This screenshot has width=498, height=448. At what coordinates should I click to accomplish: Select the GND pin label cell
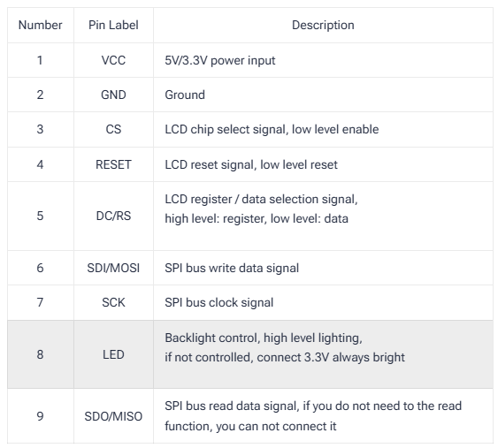click(x=113, y=95)
